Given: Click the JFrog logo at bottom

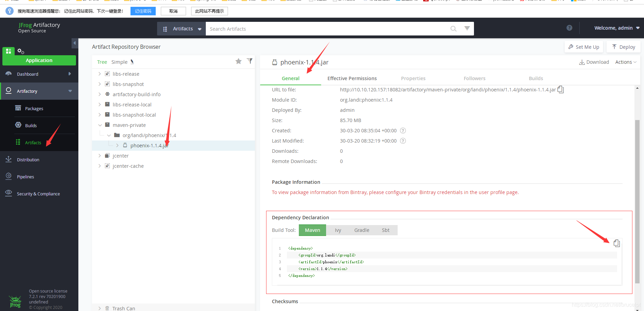Looking at the screenshot, I should [x=15, y=301].
